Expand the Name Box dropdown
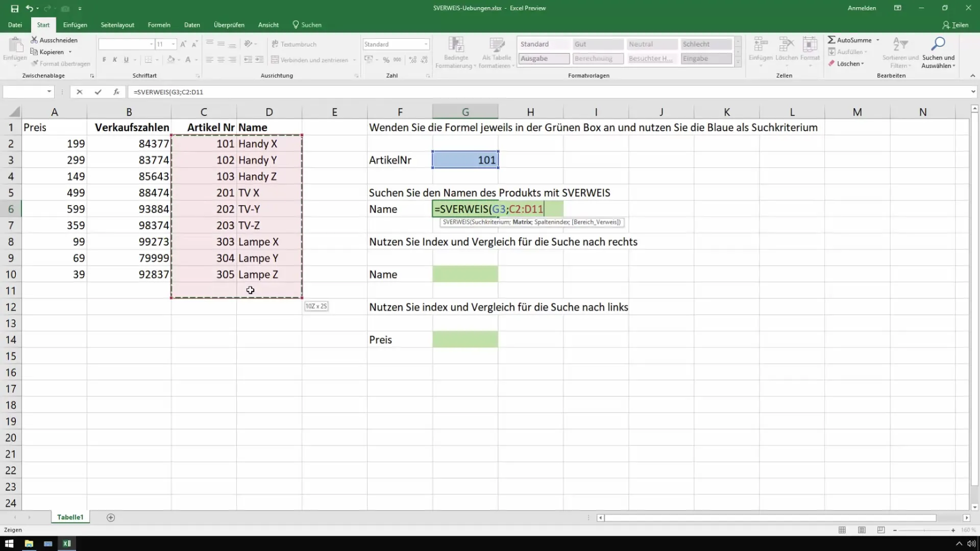This screenshot has height=551, width=980. pos(49,92)
